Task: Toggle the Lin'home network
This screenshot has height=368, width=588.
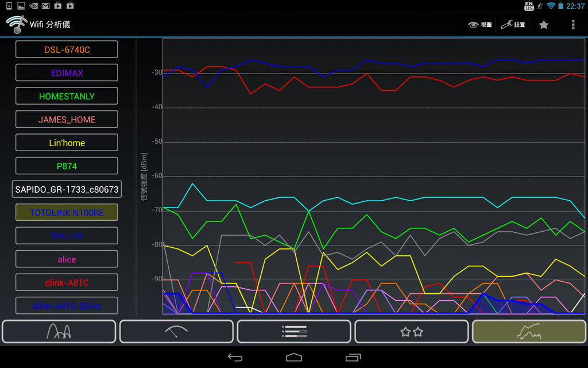Action: (67, 143)
